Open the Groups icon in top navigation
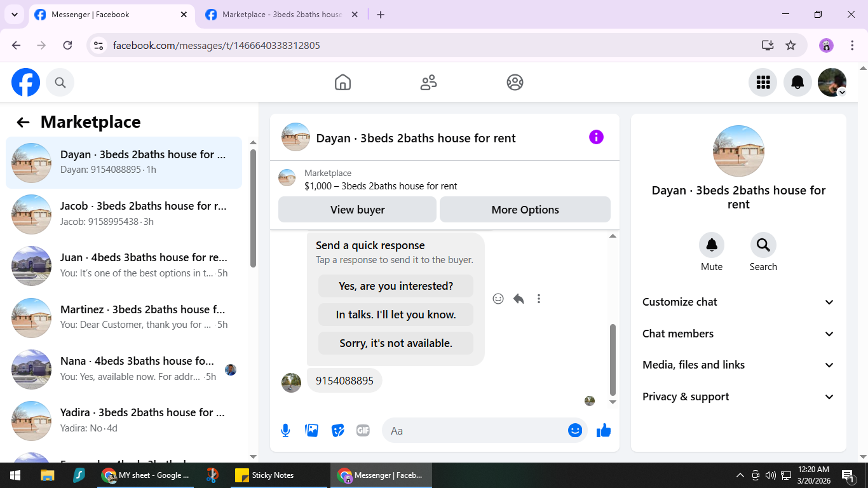Viewport: 868px width, 488px height. tap(515, 83)
